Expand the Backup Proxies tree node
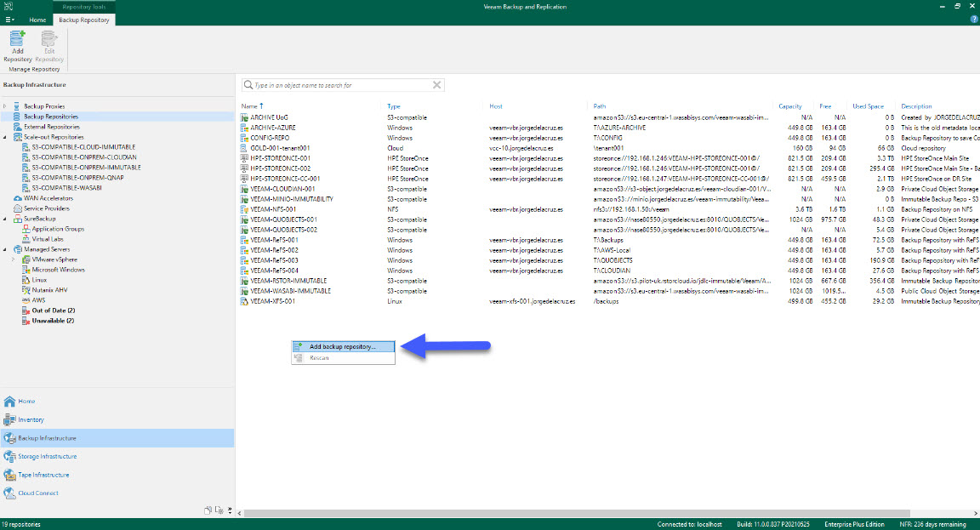This screenshot has height=530, width=980. pyautogui.click(x=4, y=106)
